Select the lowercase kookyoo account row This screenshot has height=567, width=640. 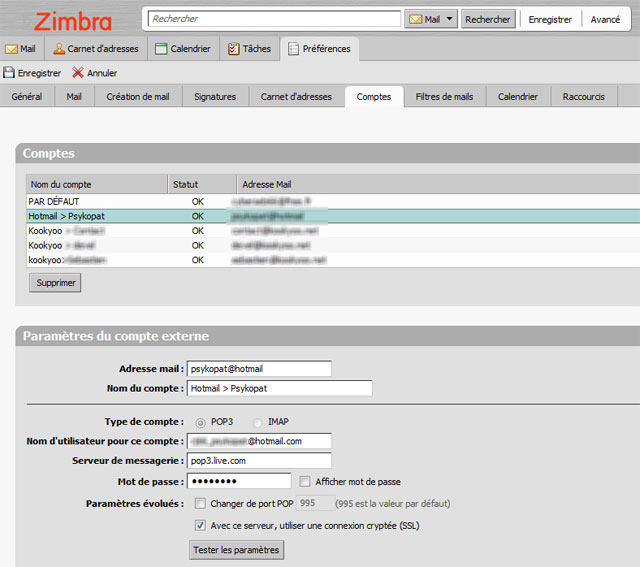point(333,260)
